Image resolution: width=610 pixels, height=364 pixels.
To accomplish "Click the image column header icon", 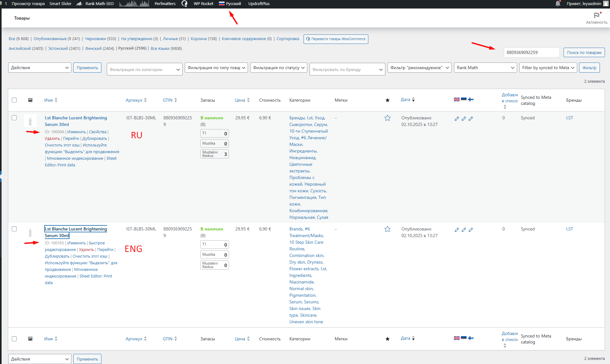I will pyautogui.click(x=30, y=100).
